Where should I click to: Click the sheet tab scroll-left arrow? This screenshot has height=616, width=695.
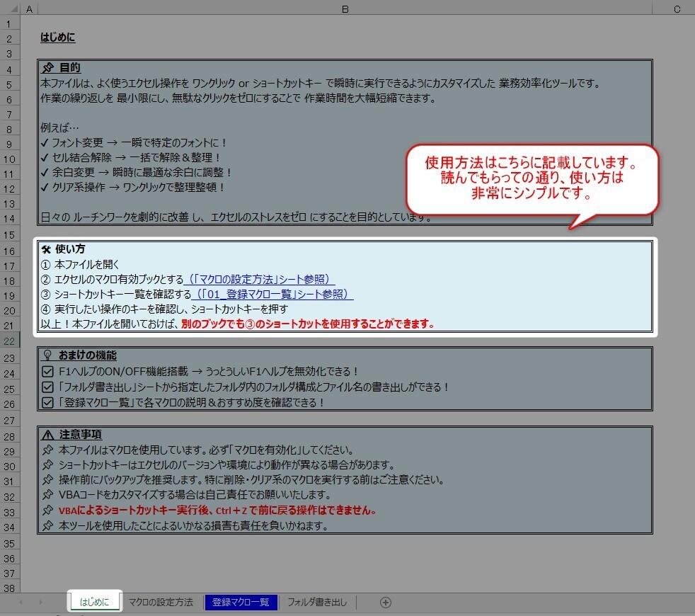coord(21,603)
